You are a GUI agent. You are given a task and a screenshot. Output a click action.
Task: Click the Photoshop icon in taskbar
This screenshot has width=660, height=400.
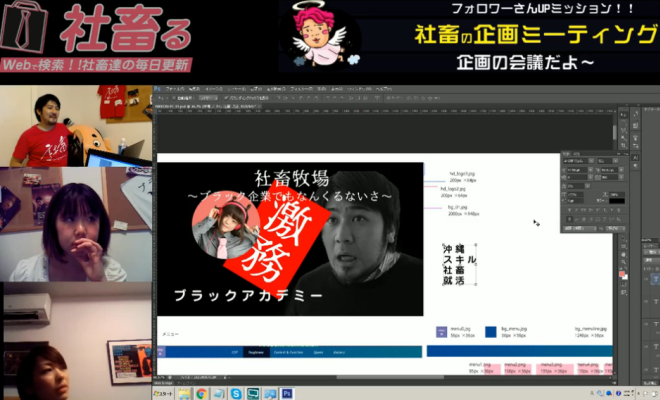click(x=287, y=394)
